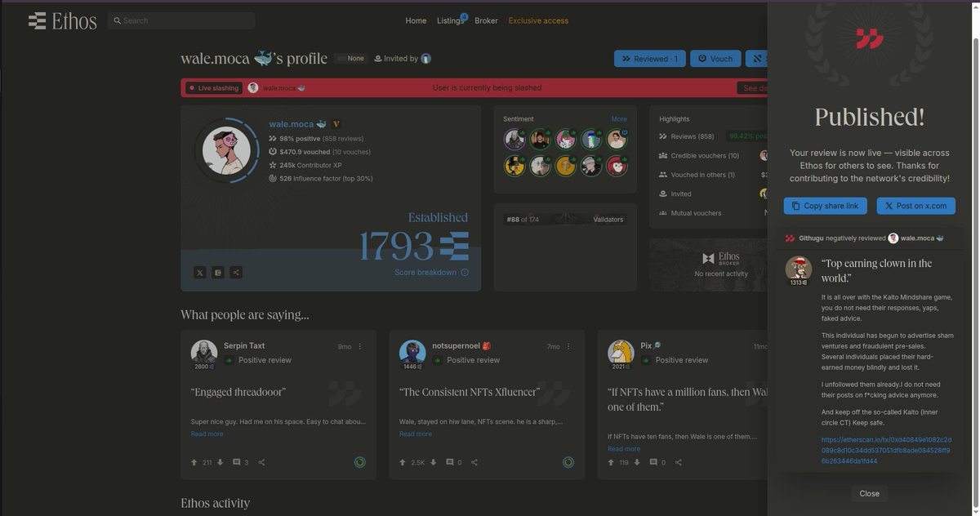Click the Reviewed · 1 button
Screen dimensions: 980x516
click(649, 59)
